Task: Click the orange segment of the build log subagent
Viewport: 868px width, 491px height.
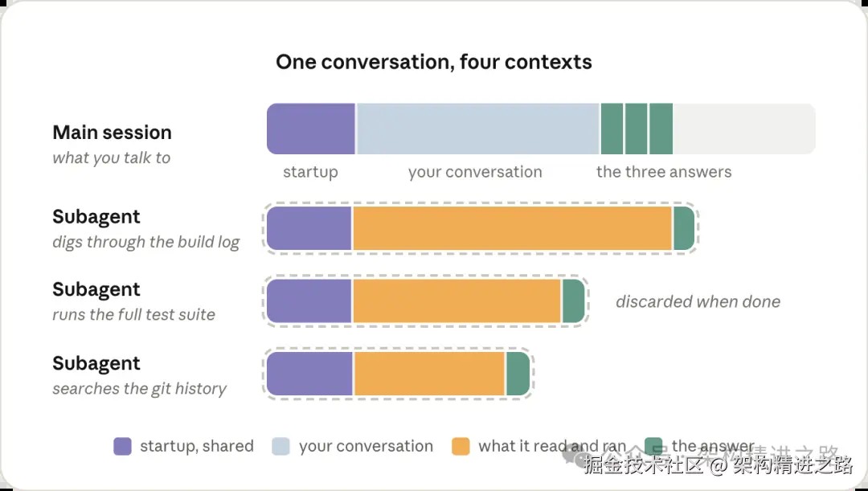Action: [x=512, y=228]
